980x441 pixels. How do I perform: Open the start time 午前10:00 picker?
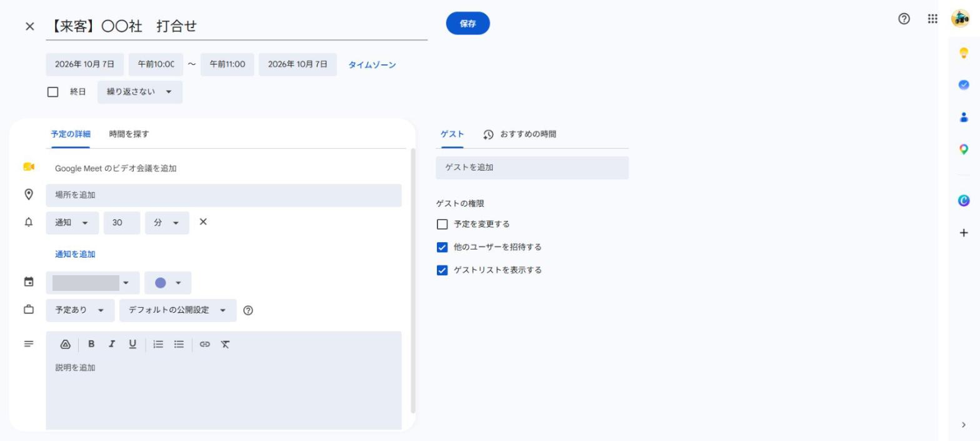[x=156, y=64]
